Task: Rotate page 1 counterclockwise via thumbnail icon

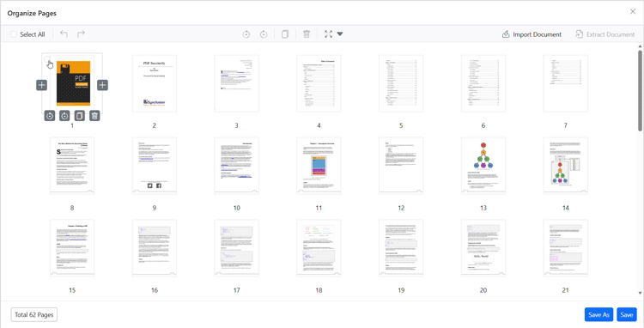Action: click(50, 116)
